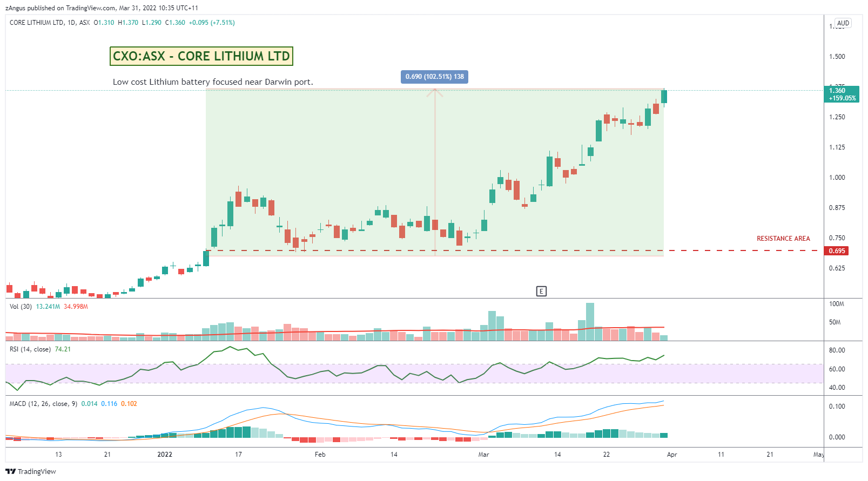The width and height of the screenshot is (868, 481).
Task: Click the CORE LITHIUM LTD, 1D, ASX legend
Action: tap(50, 23)
